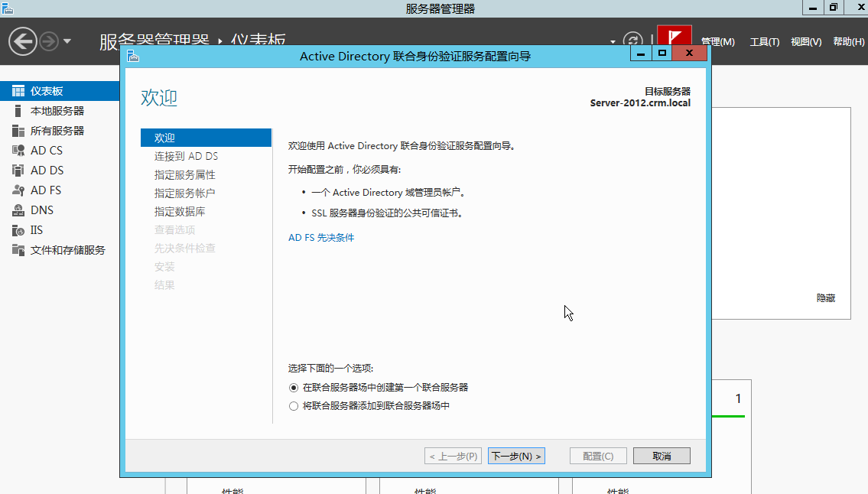Select the 仪表板 dashboard icon in sidebar
Viewport: 868px width, 494px height.
pos(18,91)
